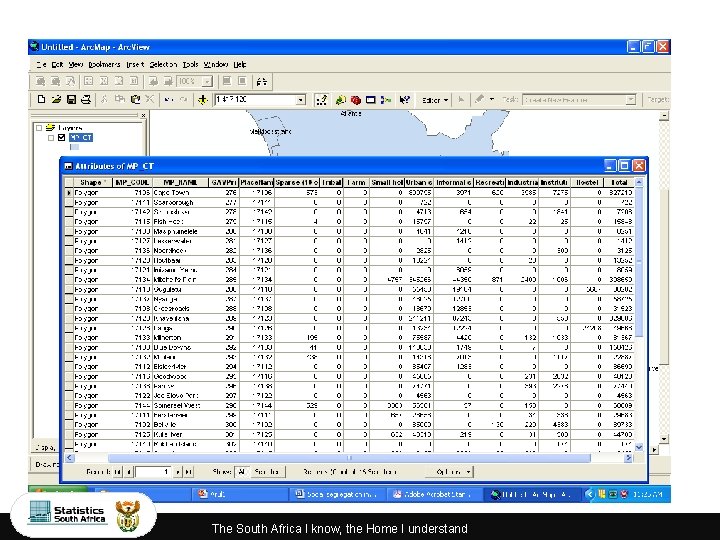Screen dimensions: 720x540
Task: Click table vertical scrollbar down arrow
Action: tap(639, 447)
